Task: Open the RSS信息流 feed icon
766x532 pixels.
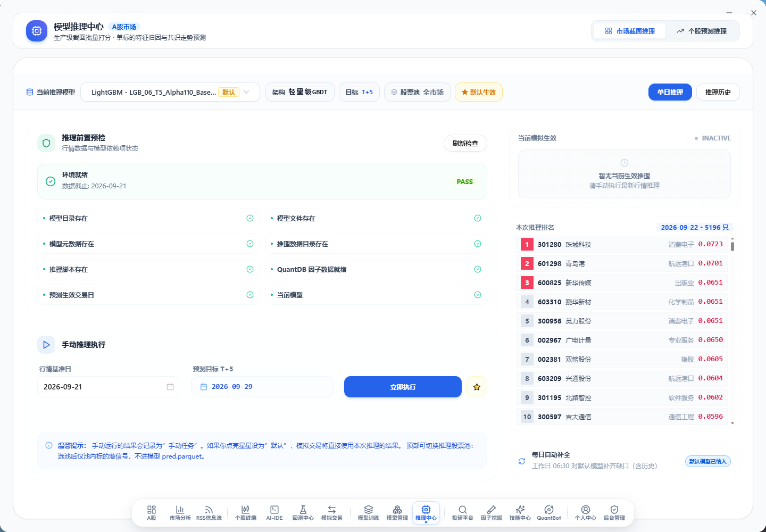Action: coord(209,513)
